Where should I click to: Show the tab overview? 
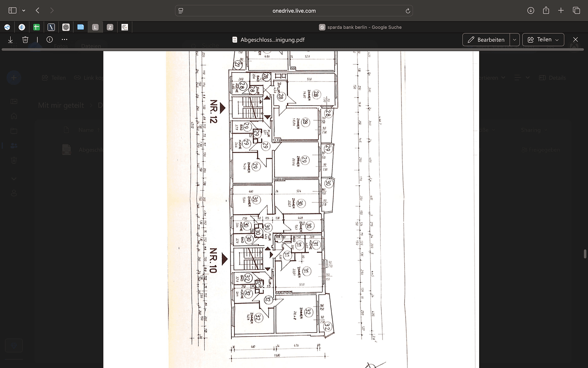pos(576,11)
